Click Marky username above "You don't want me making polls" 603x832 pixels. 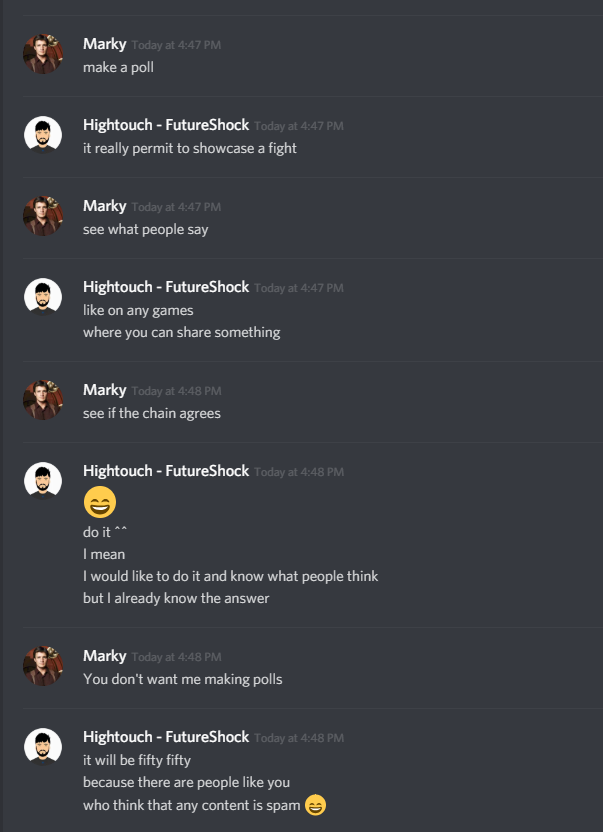click(x=105, y=656)
